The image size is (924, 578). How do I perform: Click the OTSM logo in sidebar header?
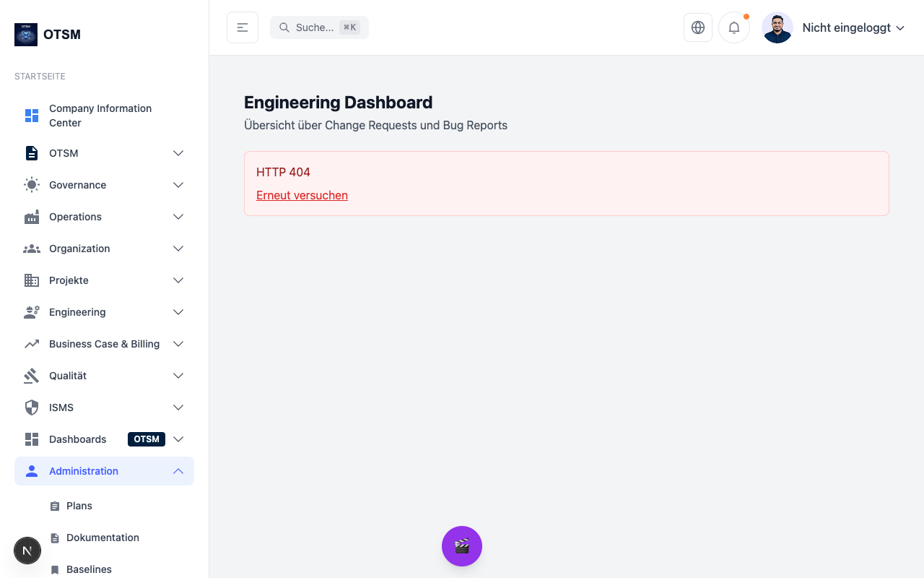tap(26, 35)
